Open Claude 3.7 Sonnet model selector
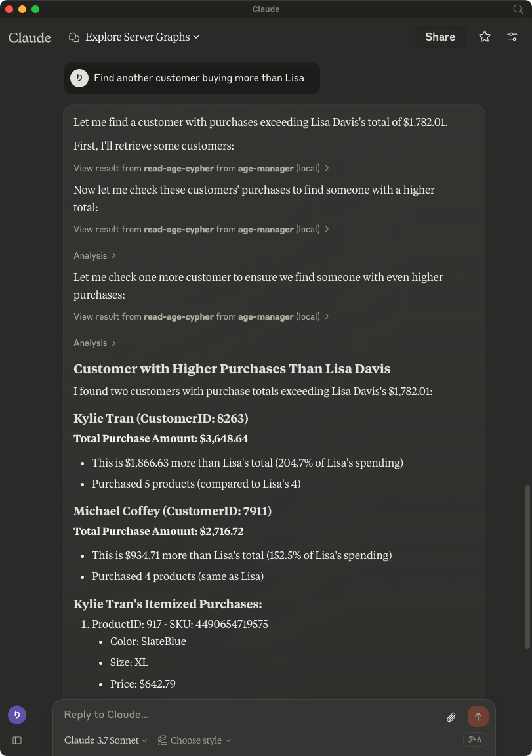This screenshot has width=532, height=756. pyautogui.click(x=106, y=740)
